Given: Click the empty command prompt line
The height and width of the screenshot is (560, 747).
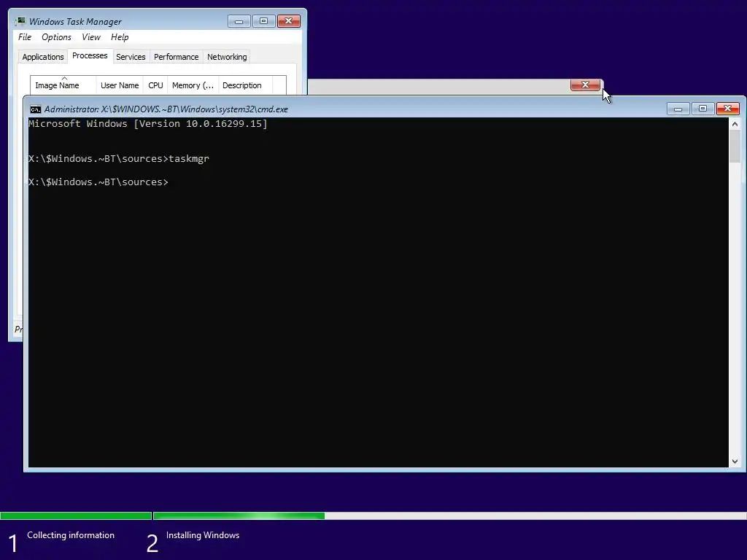Looking at the screenshot, I should (x=98, y=182).
